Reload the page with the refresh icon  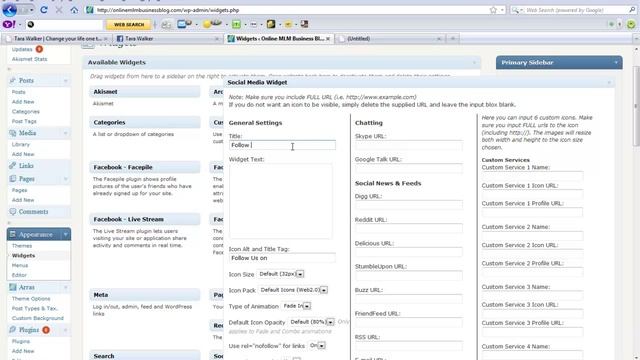point(44,10)
